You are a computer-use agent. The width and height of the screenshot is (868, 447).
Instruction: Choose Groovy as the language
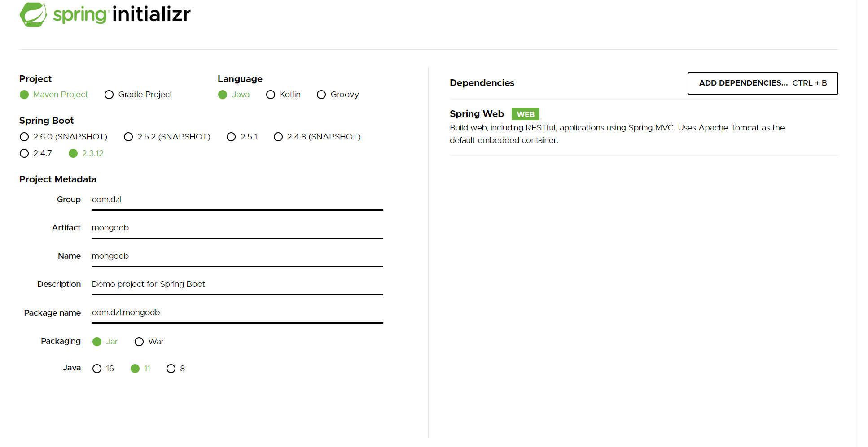click(x=338, y=95)
